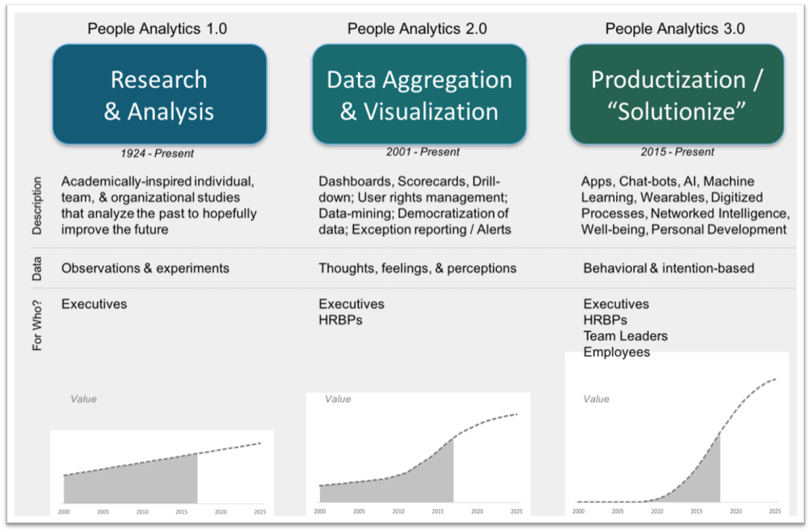Viewport: 811px width, 532px height.
Task: Click Team Leaders in the 3.0 audience list
Action: (x=626, y=336)
